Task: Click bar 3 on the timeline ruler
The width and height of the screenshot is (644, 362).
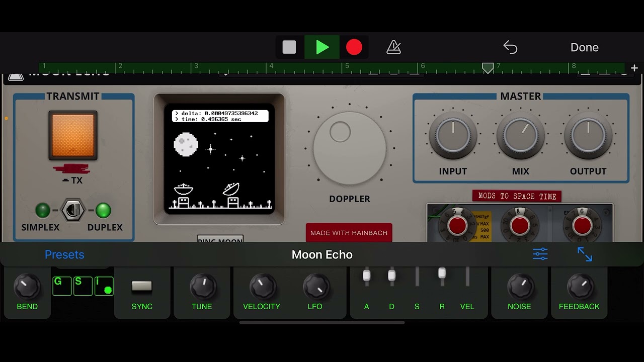Action: pos(196,66)
